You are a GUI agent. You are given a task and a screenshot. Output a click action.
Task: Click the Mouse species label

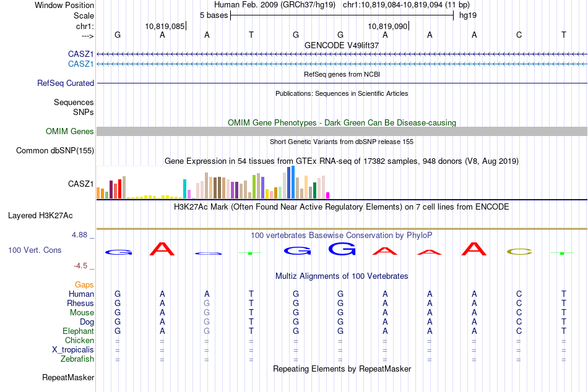(82, 313)
